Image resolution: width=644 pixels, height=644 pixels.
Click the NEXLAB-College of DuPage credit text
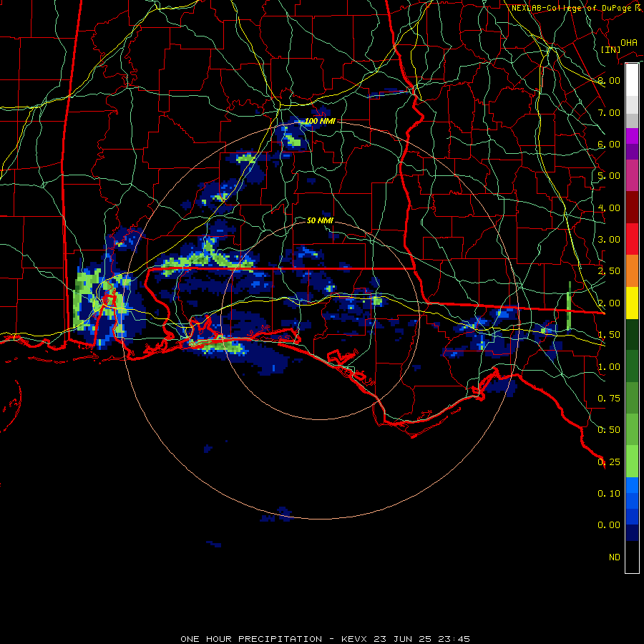pyautogui.click(x=576, y=8)
